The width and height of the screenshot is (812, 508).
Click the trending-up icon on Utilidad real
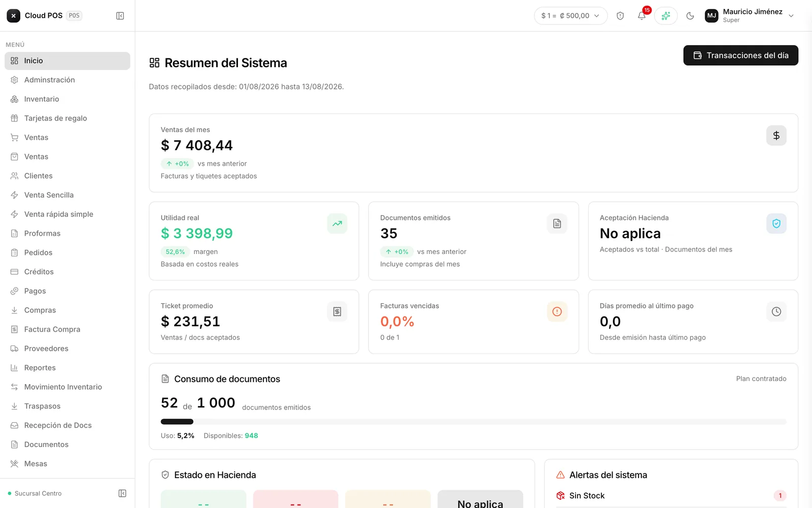337,224
